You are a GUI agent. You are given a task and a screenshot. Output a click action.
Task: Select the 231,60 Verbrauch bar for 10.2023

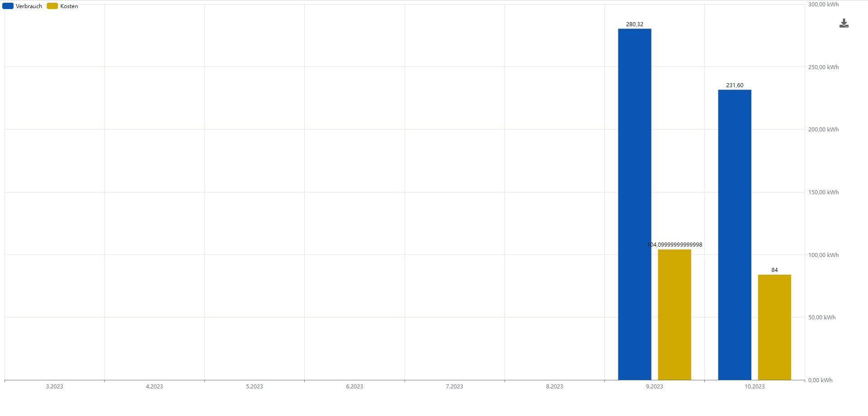tap(735, 235)
